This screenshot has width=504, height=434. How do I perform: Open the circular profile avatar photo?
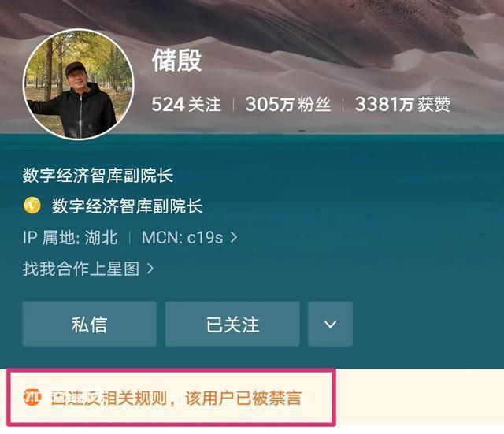[78, 84]
